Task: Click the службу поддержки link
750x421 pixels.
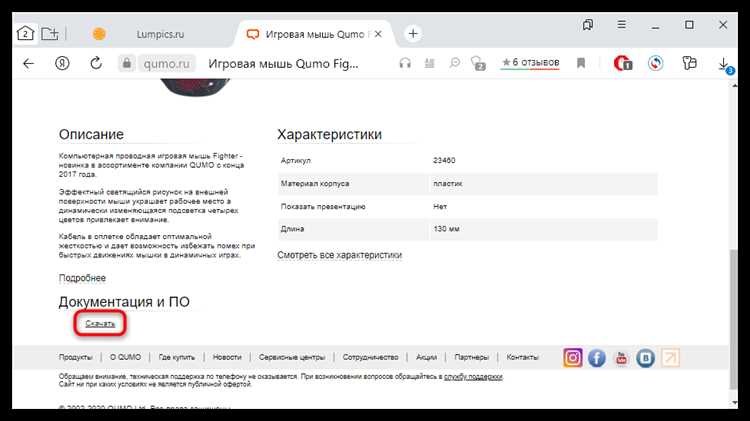Action: point(474,377)
